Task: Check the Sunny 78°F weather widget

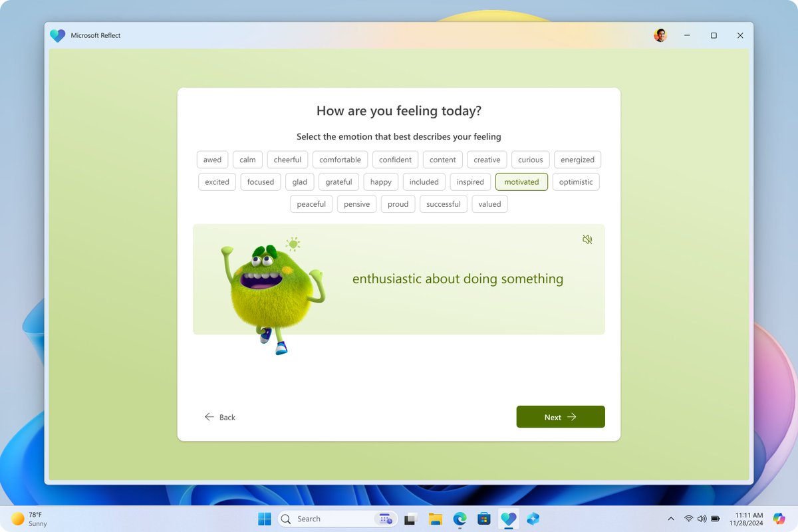Action: [x=27, y=518]
